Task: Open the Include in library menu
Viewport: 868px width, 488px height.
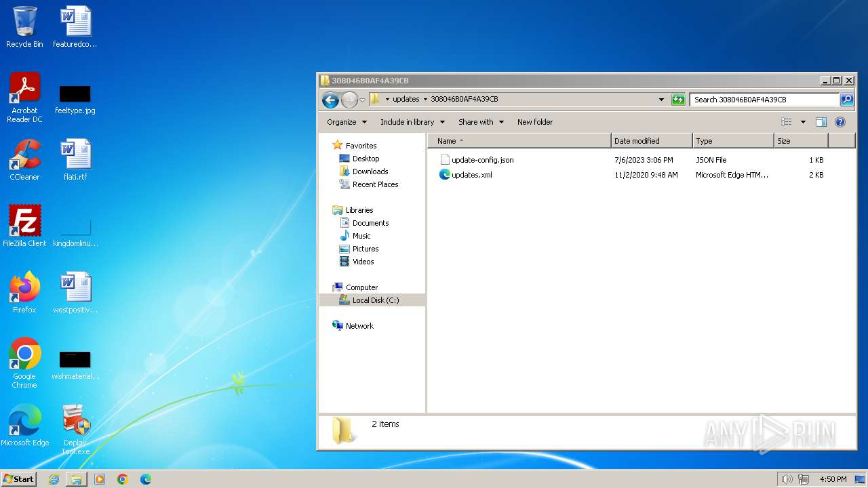Action: point(412,122)
